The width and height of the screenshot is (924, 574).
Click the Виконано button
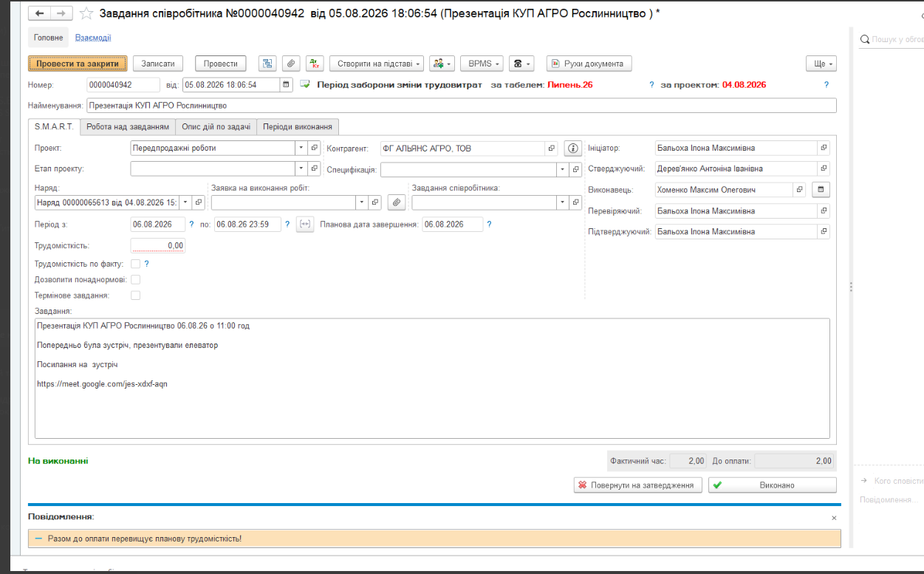point(773,485)
